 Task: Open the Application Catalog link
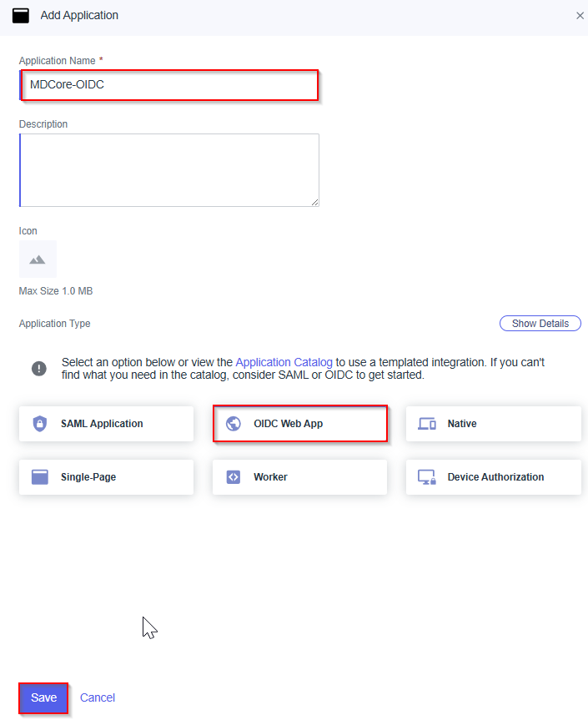pos(284,362)
